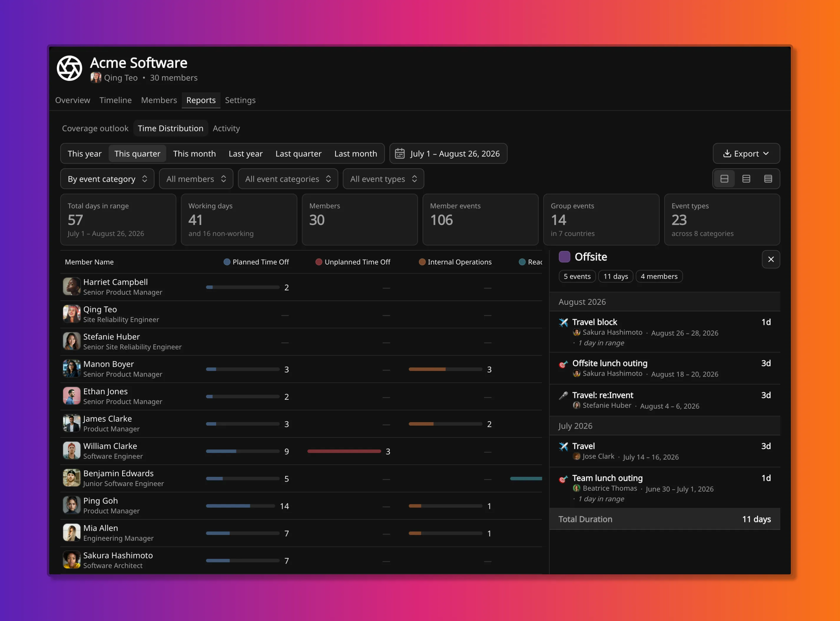Select the This month range button
This screenshot has height=621, width=840.
195,154
